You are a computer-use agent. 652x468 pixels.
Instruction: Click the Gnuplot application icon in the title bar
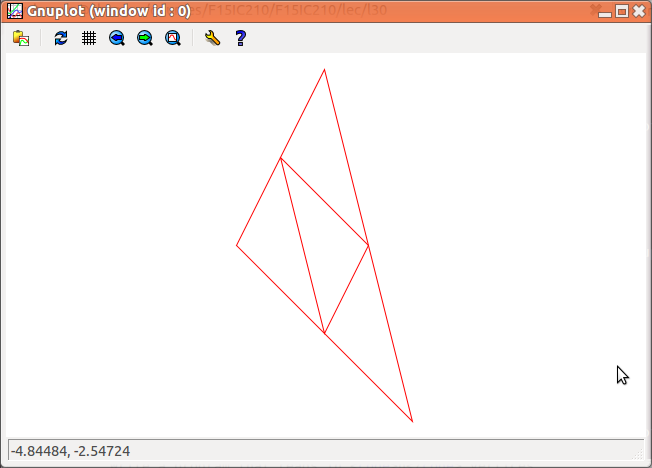[x=15, y=11]
